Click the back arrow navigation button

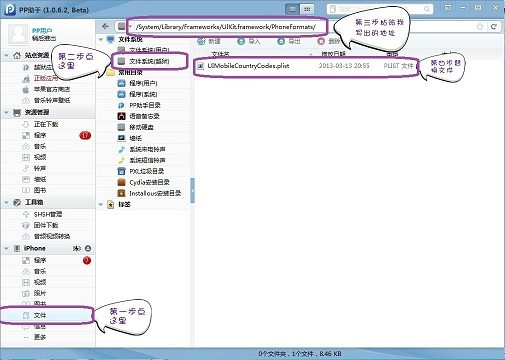tap(105, 26)
